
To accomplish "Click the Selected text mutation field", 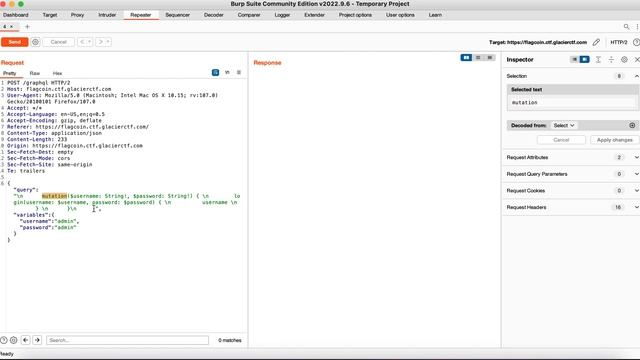I will coord(572,102).
